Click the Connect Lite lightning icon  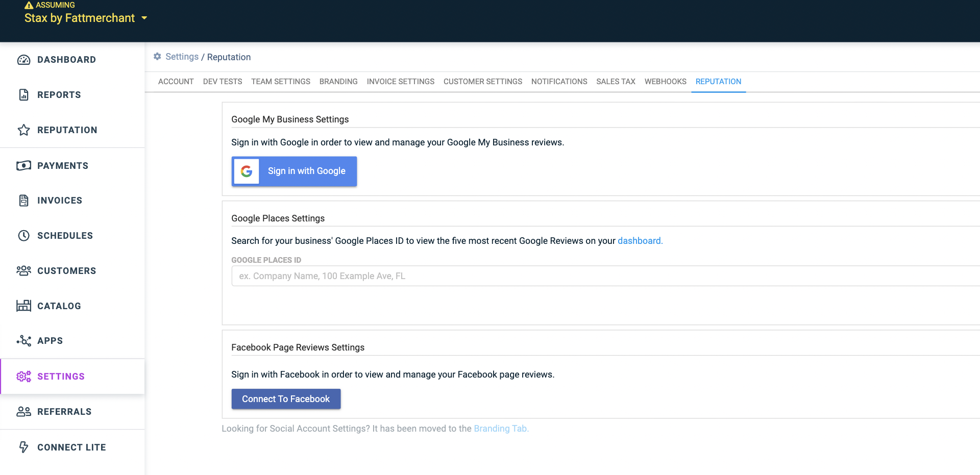(x=23, y=447)
